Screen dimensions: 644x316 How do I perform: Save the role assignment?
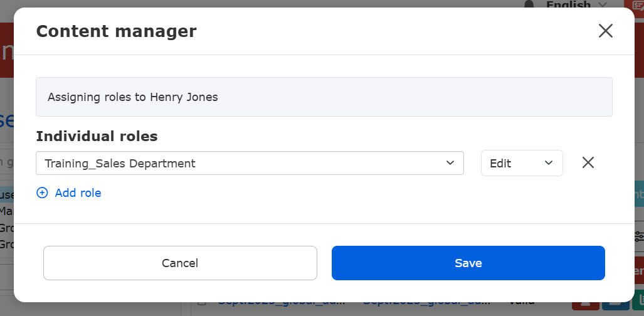[x=468, y=263]
